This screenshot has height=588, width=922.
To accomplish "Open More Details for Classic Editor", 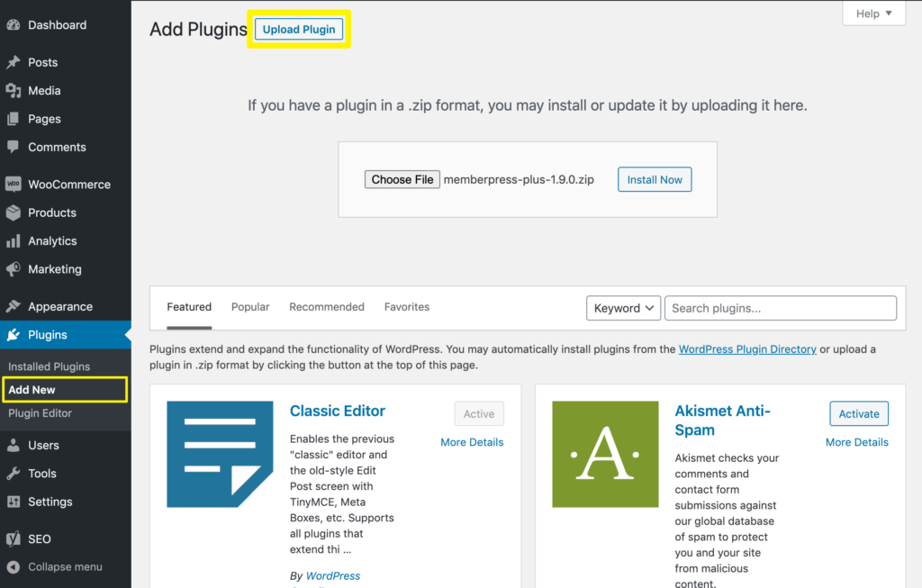I will coord(472,442).
